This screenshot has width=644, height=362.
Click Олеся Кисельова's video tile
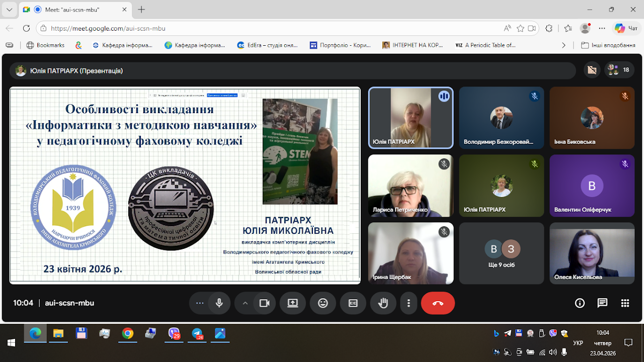click(x=592, y=253)
